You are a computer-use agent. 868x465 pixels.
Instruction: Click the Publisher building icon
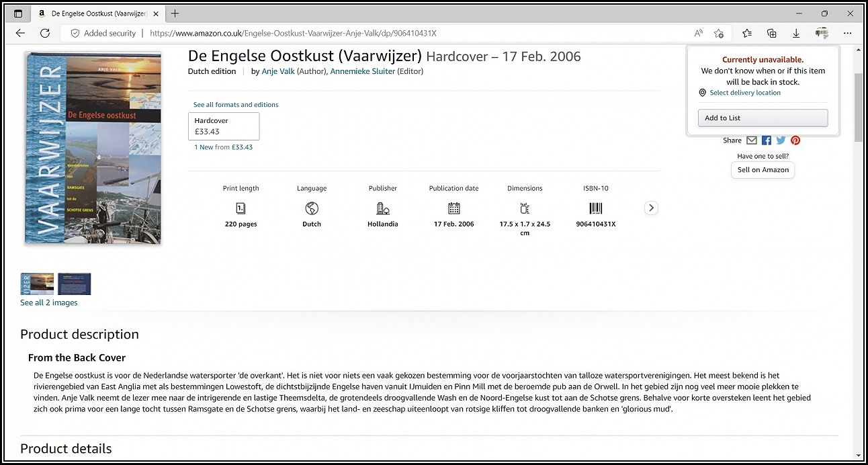383,208
